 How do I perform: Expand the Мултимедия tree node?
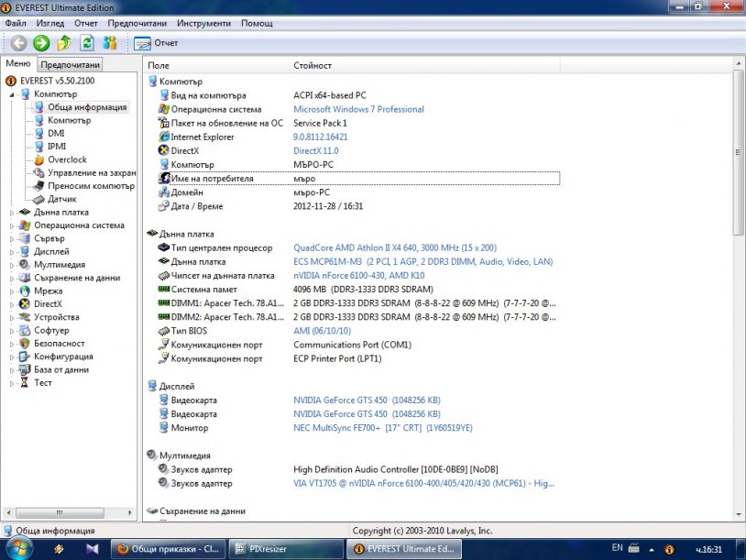pyautogui.click(x=13, y=265)
